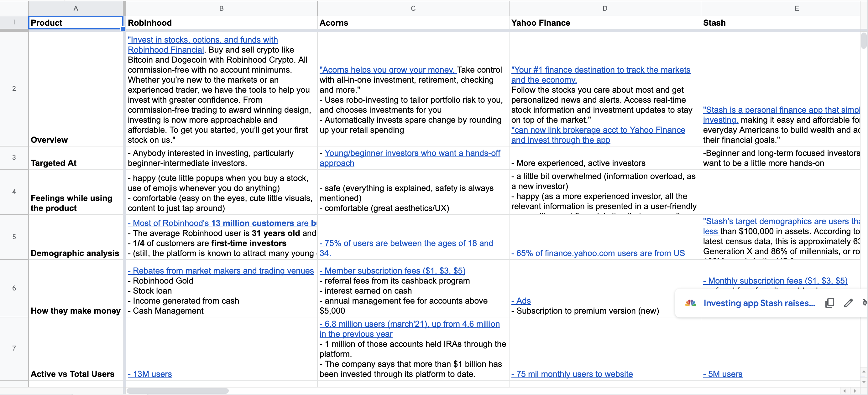Select row 7 header
This screenshot has width=868, height=395.
click(x=14, y=348)
